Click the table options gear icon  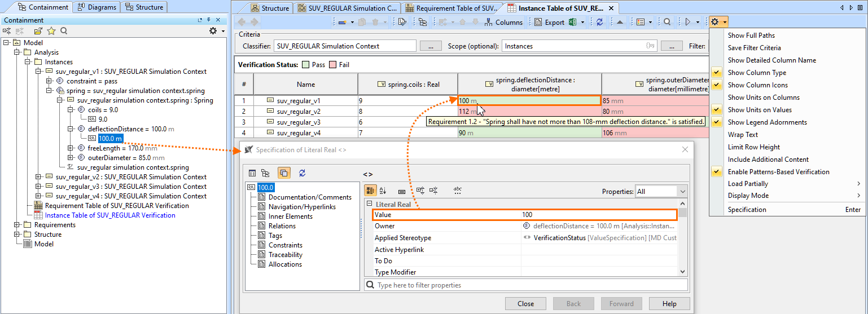tap(715, 22)
